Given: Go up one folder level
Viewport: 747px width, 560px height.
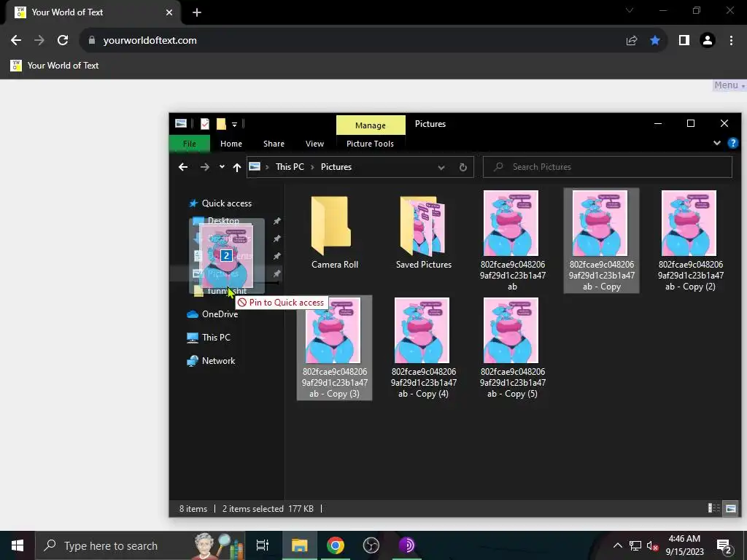Looking at the screenshot, I should pos(237,167).
